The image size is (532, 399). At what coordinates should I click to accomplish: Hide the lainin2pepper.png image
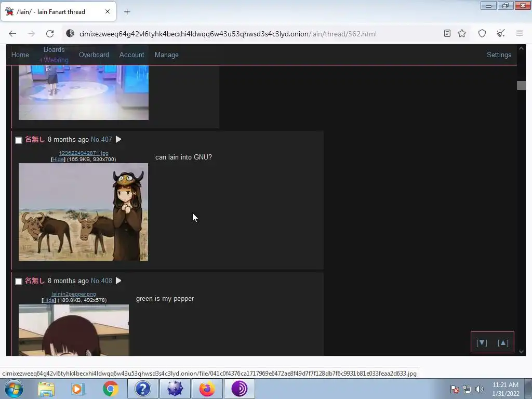coord(48,300)
